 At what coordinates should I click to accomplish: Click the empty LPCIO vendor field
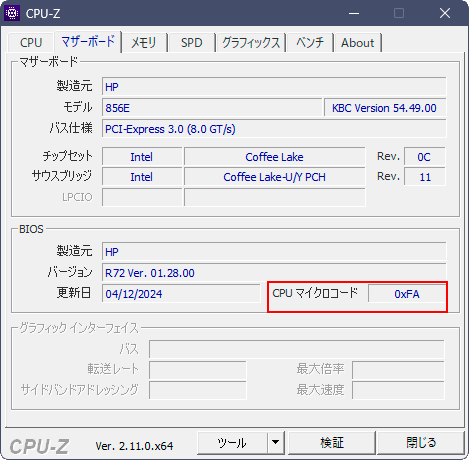[142, 197]
